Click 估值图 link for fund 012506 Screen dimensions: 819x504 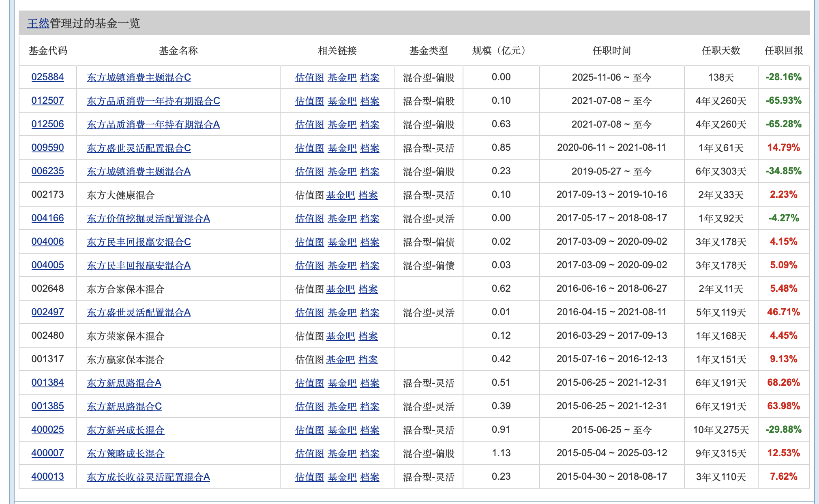309,124
